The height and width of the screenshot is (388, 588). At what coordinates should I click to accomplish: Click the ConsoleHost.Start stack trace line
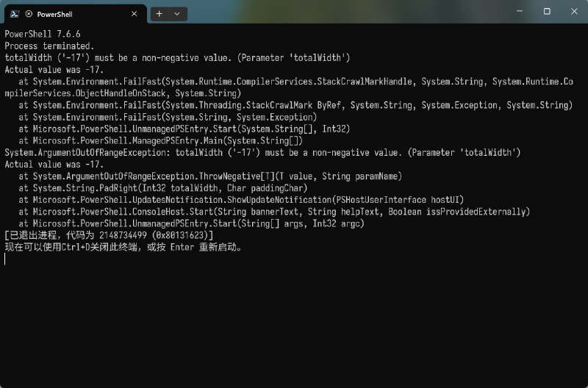click(274, 212)
